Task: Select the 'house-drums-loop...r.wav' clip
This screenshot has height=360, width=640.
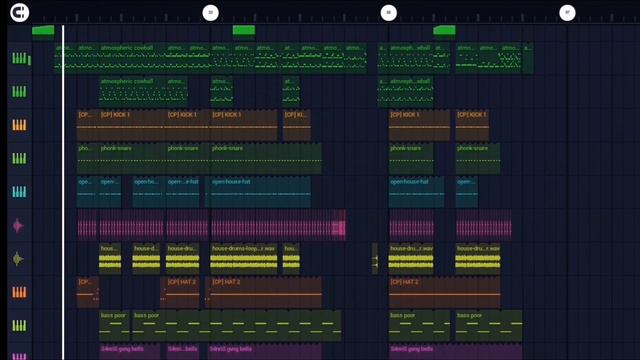Action: 244,259
